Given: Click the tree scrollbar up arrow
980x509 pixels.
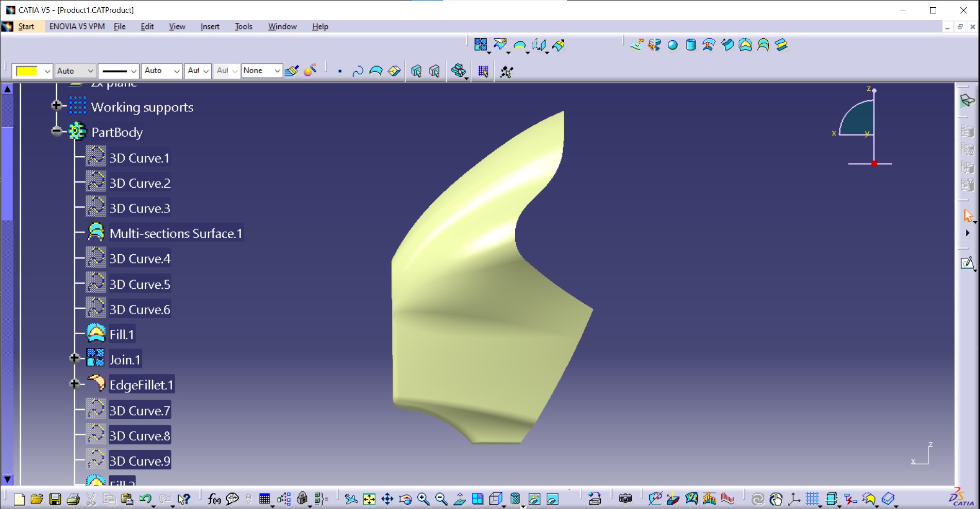Looking at the screenshot, I should click(x=7, y=89).
